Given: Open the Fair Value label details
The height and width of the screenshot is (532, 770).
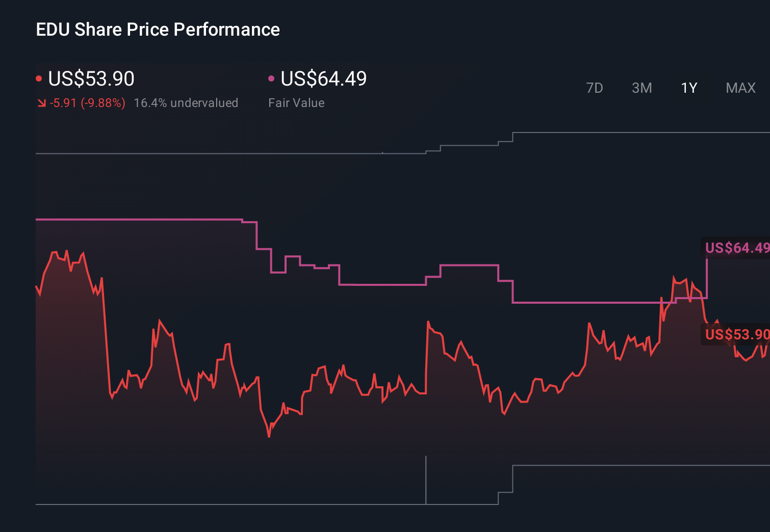Looking at the screenshot, I should pos(296,102).
